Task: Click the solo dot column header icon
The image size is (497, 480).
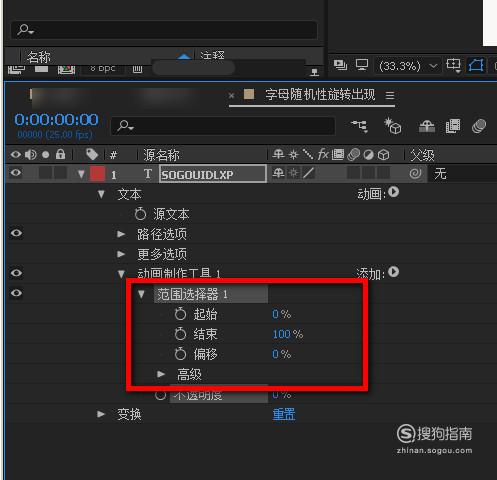Action: click(x=46, y=155)
